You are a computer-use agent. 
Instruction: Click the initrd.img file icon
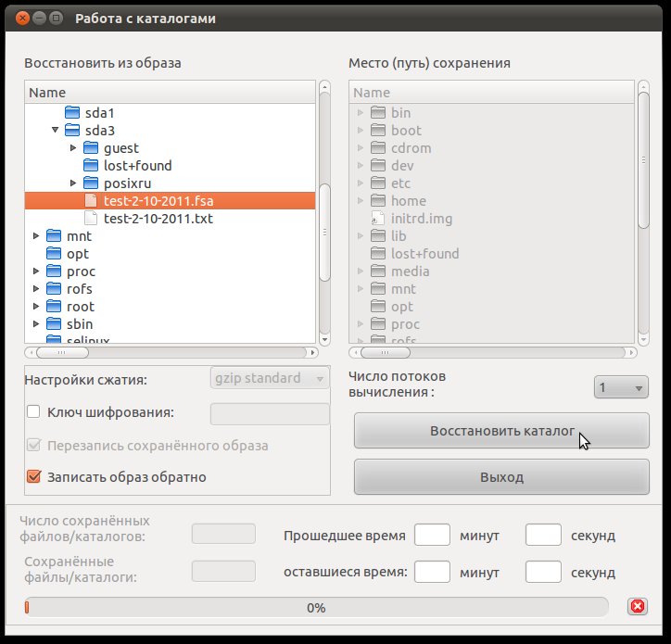378,219
